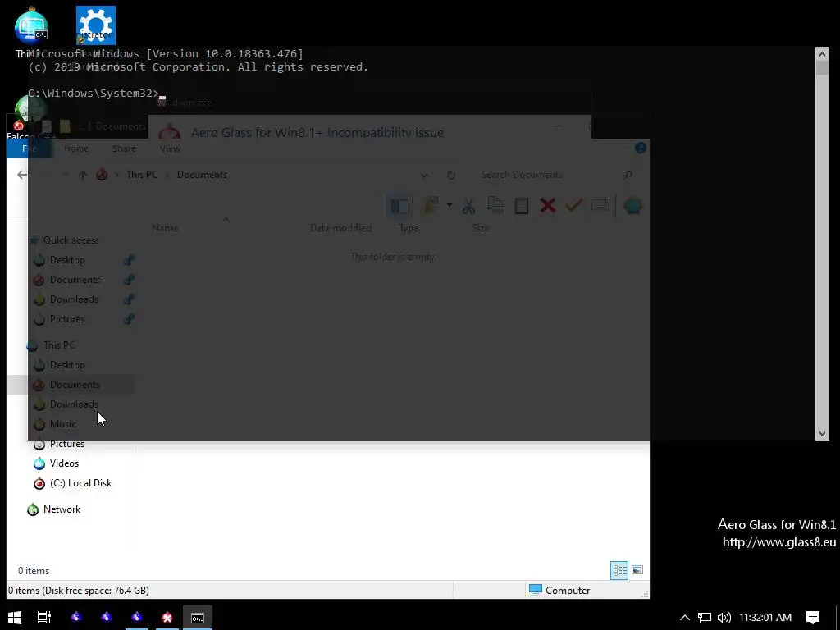This screenshot has height=630, width=840.
Task: Expand the chevron after This PC breadcrumb
Action: (x=167, y=176)
